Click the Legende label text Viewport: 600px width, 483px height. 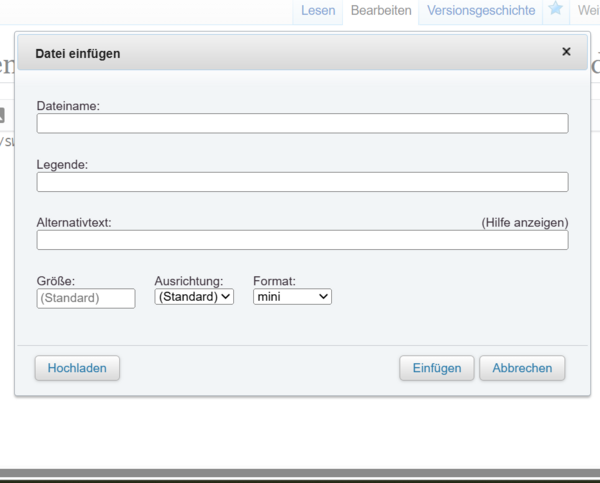click(x=62, y=164)
